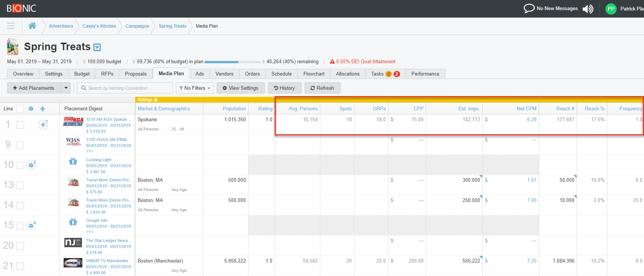Open messages via speech bubble icon
Viewport: 644px width, 276px height.
(x=529, y=8)
